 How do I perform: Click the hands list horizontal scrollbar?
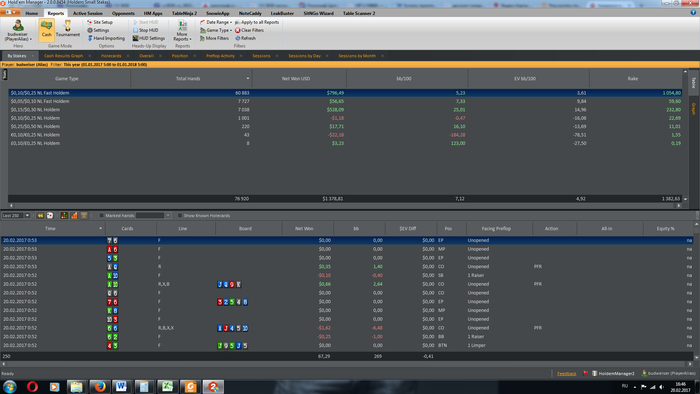tap(347, 364)
